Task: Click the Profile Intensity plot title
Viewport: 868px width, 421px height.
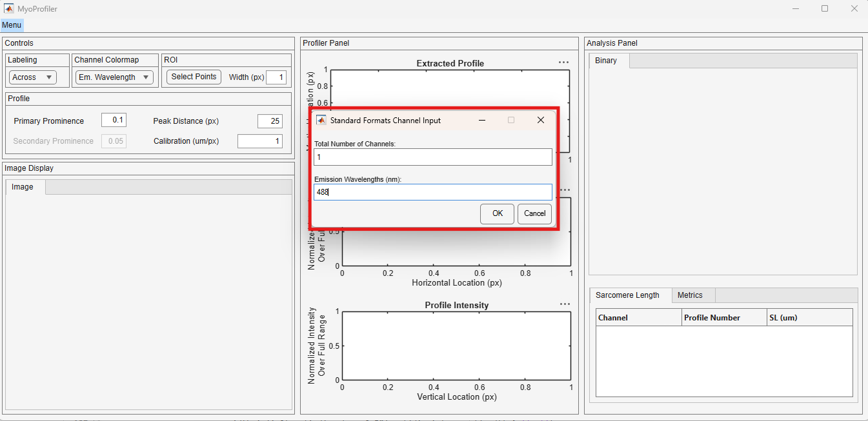Action: (457, 305)
